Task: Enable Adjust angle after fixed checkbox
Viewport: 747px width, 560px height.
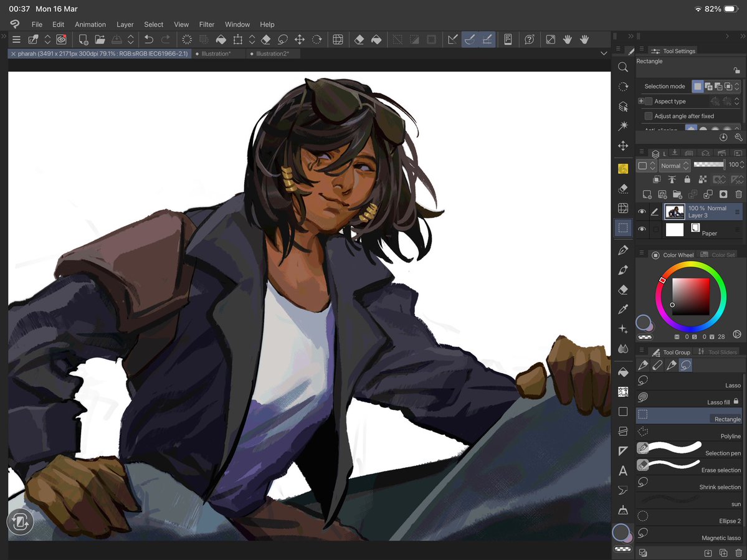Action: (x=649, y=116)
